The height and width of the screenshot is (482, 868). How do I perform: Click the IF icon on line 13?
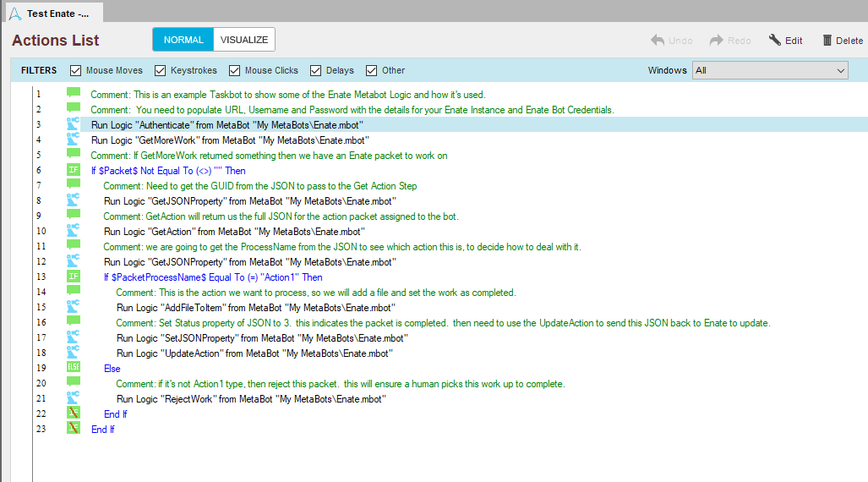(74, 277)
